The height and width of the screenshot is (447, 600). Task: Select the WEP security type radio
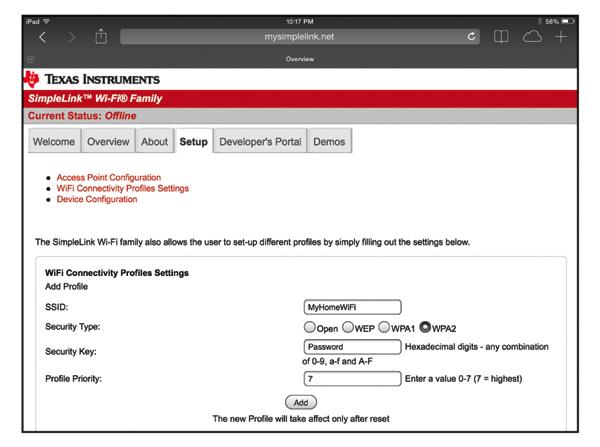tap(348, 327)
